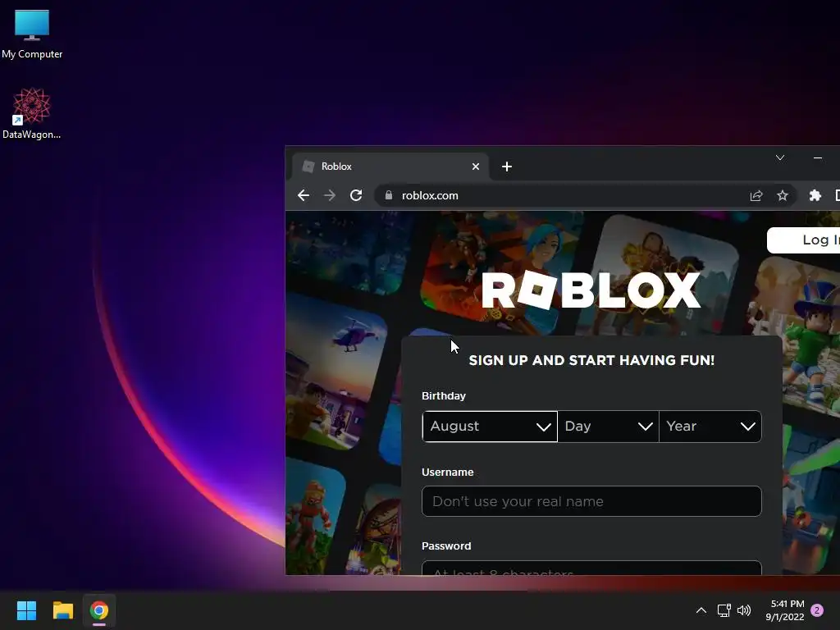The height and width of the screenshot is (630, 840).
Task: Click the Password input field
Action: pos(591,568)
